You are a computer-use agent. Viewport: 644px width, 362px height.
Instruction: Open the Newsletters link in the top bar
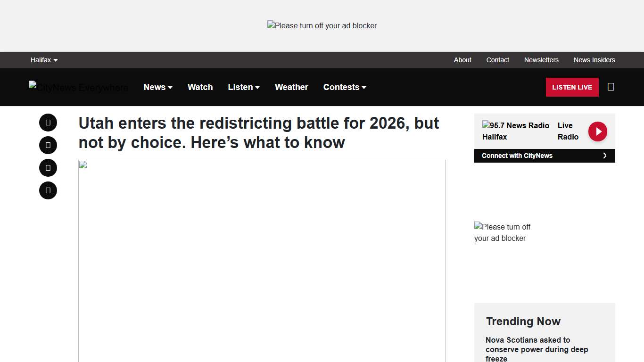(541, 60)
